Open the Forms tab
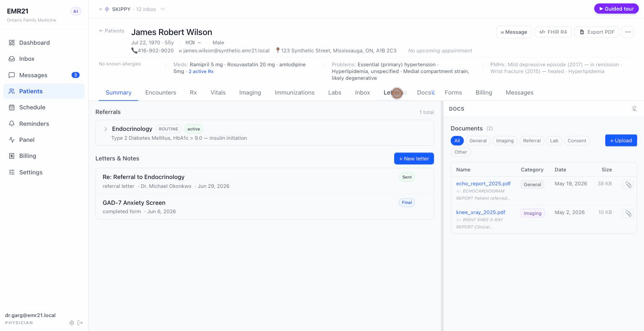The width and height of the screenshot is (644, 331). point(453,92)
